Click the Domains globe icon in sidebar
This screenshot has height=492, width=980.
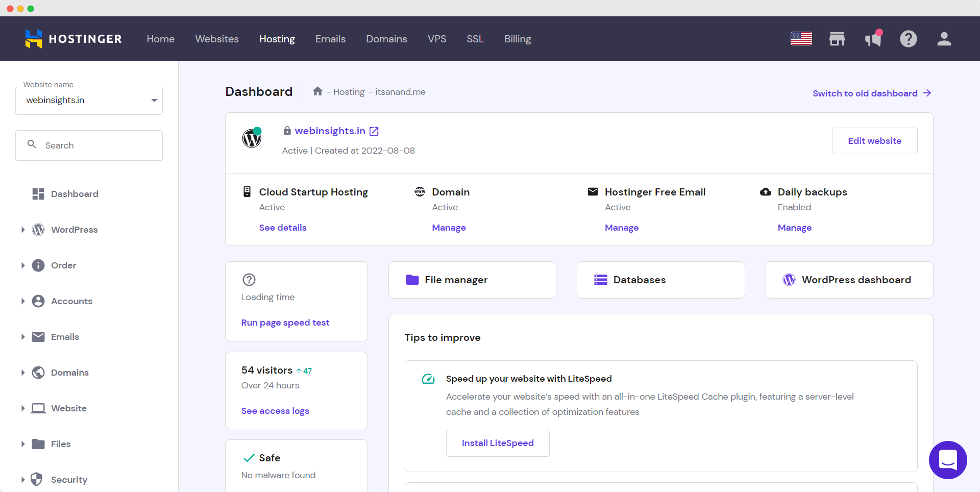click(x=38, y=373)
